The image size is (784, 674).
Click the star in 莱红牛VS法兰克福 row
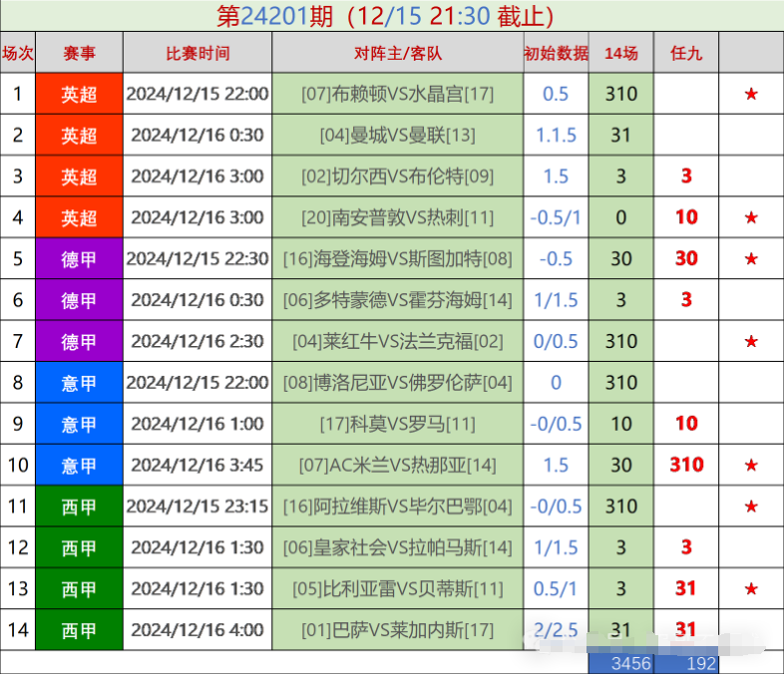751,341
